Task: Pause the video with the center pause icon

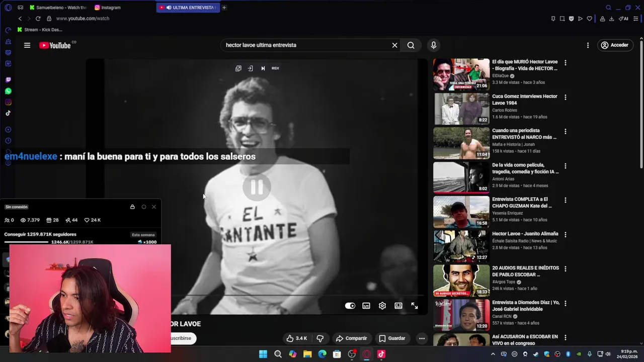Action: (257, 188)
